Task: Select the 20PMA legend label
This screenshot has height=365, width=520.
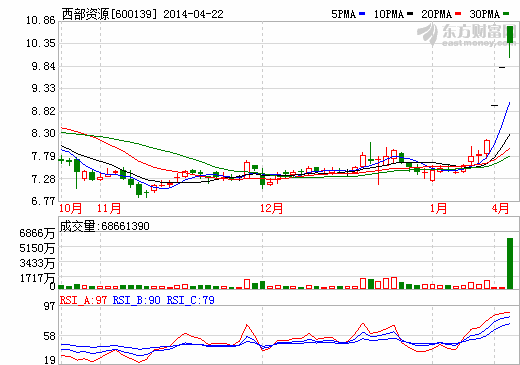Action: point(436,14)
